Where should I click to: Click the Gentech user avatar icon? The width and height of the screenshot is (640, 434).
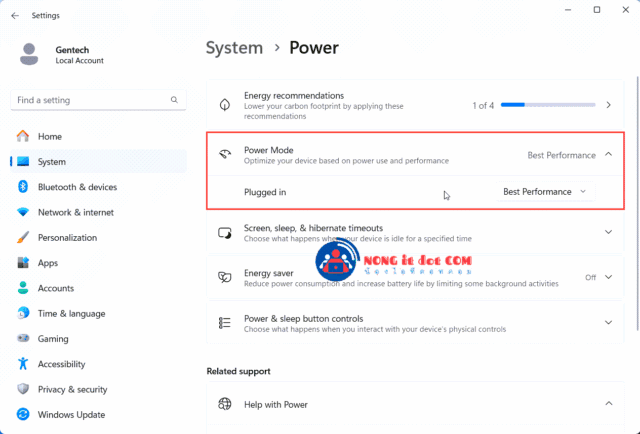click(x=29, y=54)
